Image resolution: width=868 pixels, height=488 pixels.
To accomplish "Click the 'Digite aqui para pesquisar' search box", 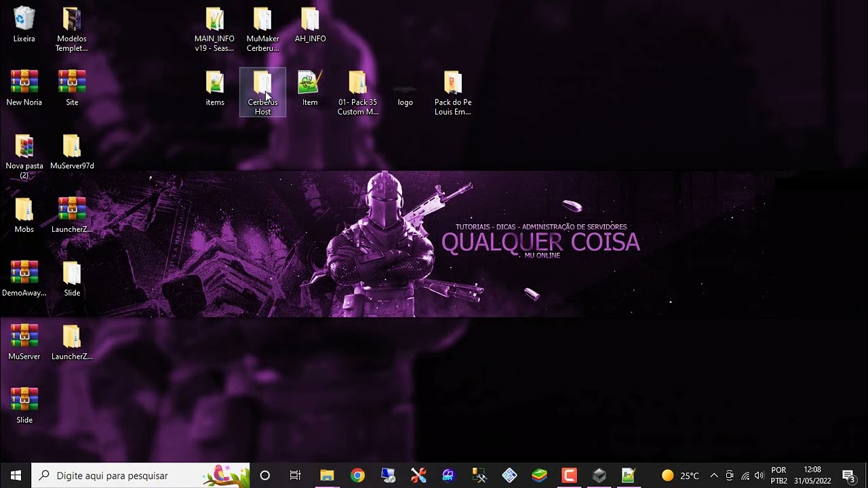I will pos(140,475).
